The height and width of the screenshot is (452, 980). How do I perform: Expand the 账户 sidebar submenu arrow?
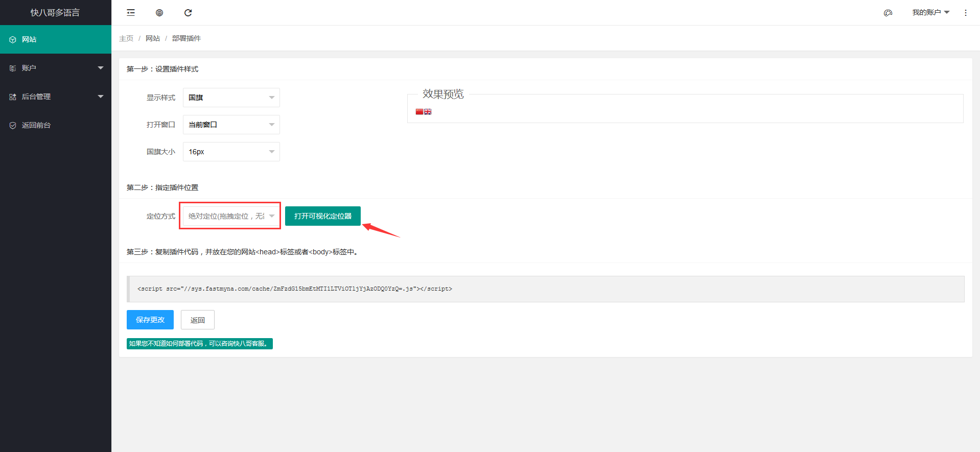[101, 68]
